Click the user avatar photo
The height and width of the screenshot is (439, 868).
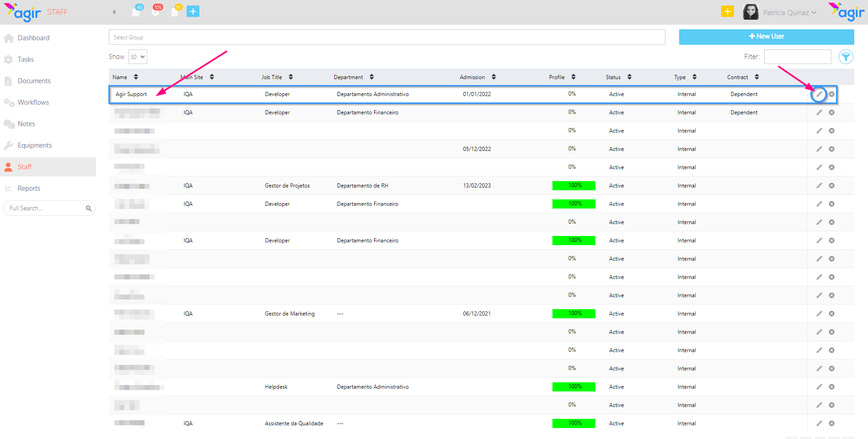tap(750, 12)
